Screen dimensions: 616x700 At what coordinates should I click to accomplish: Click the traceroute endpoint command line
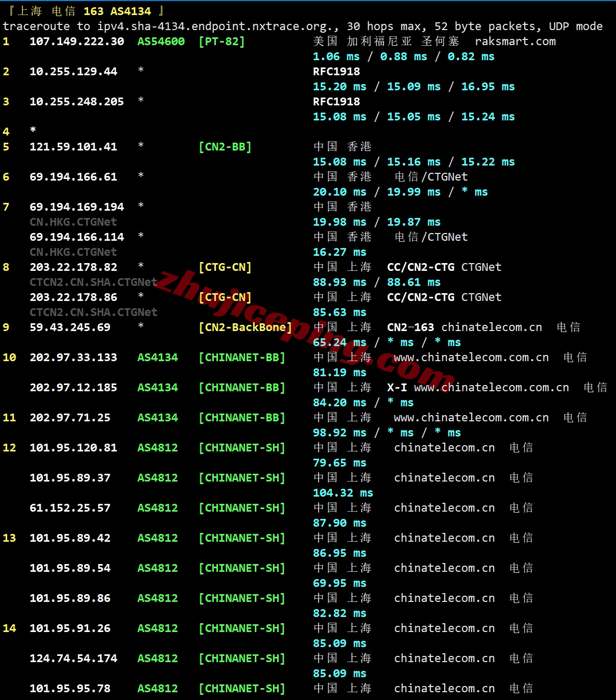(x=303, y=26)
